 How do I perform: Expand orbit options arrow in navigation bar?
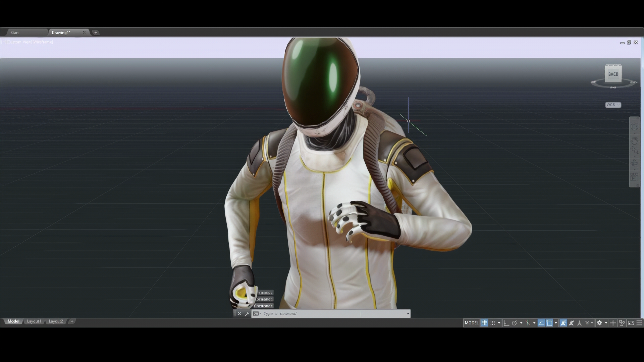pos(634,169)
